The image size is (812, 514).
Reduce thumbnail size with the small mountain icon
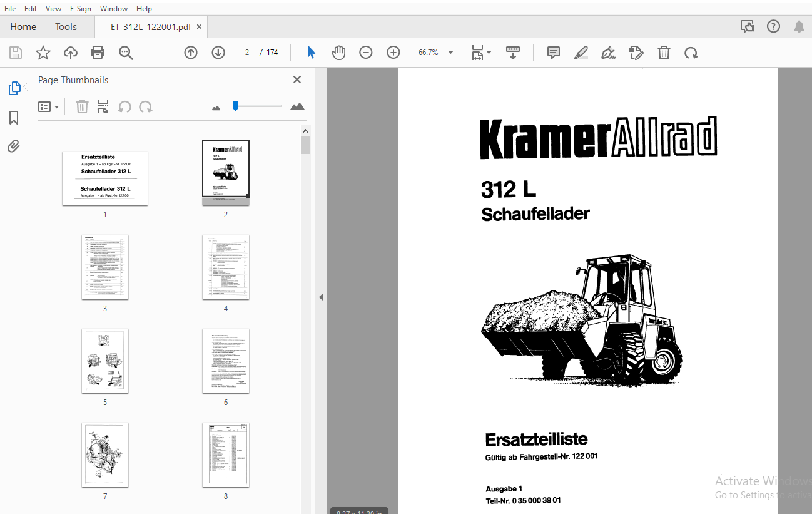[216, 108]
